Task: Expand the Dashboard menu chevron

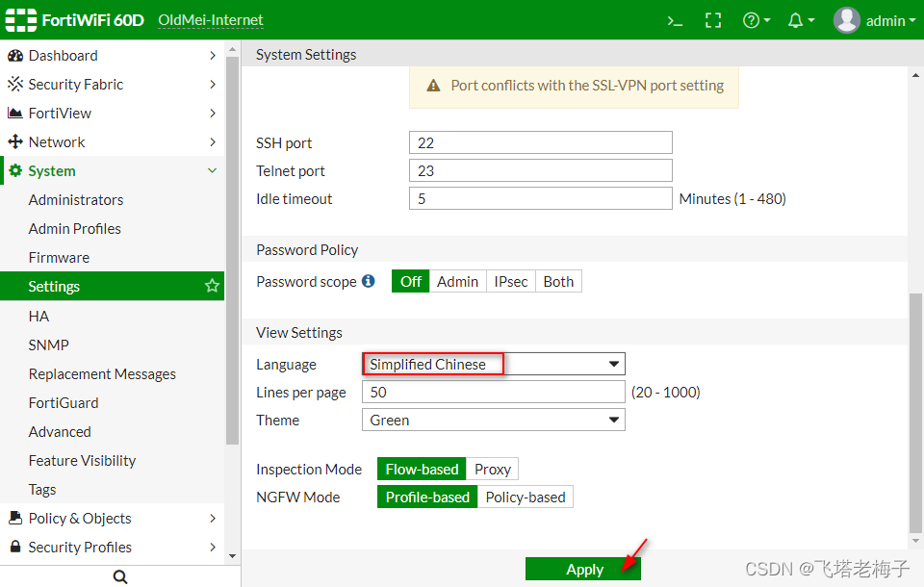Action: [x=213, y=56]
